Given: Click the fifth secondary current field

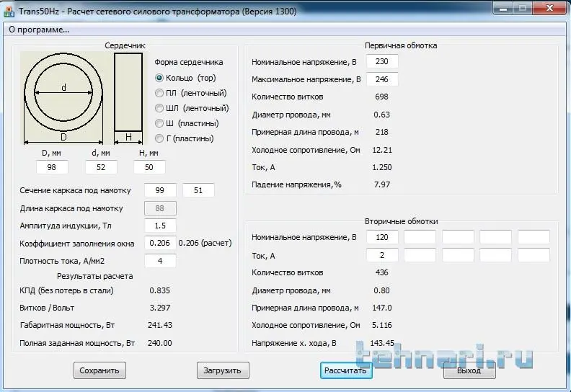Looking at the screenshot, I should [x=534, y=255].
